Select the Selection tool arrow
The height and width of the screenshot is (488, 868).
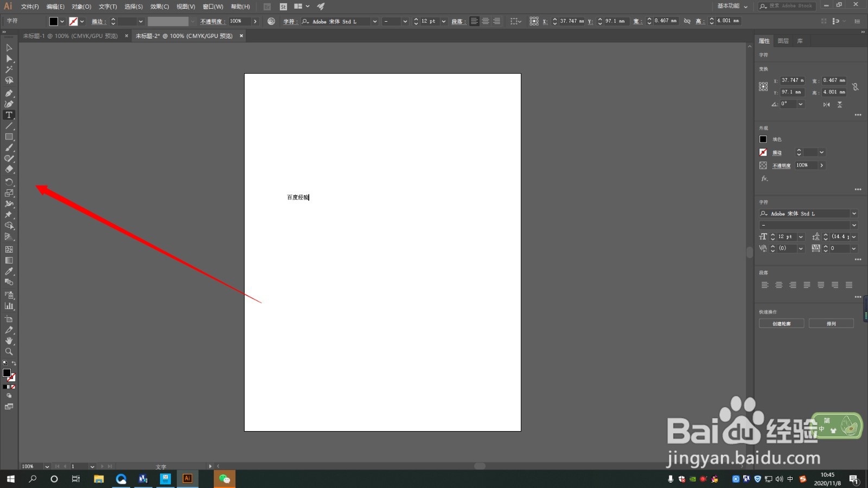click(9, 48)
